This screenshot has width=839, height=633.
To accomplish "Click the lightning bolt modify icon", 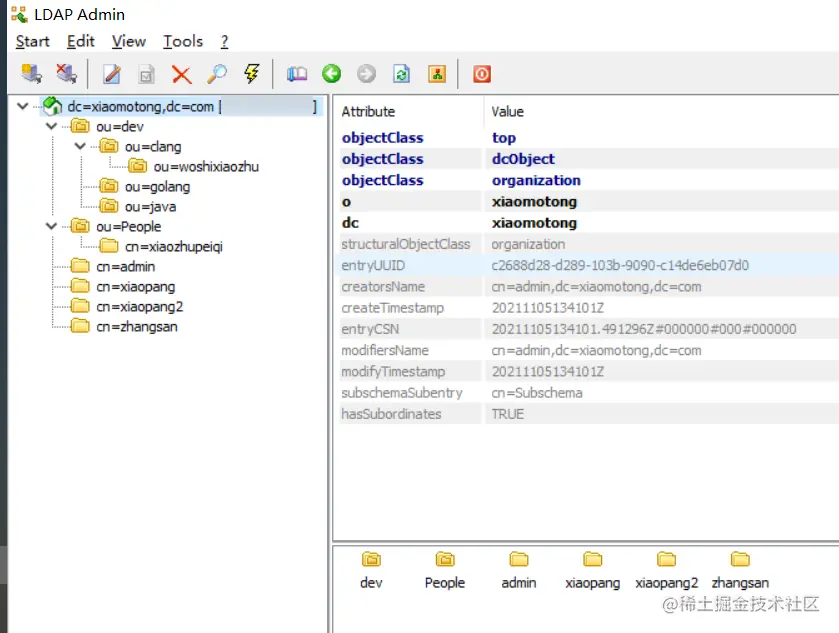I will click(252, 73).
